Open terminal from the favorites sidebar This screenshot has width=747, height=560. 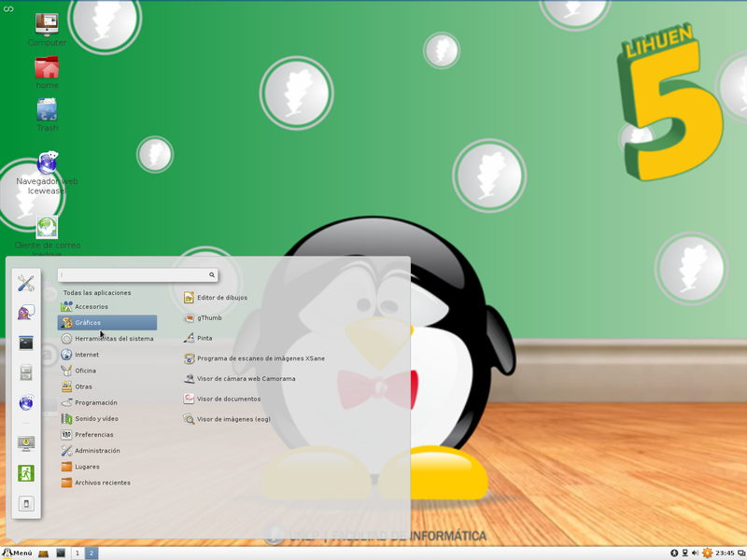pos(26,343)
